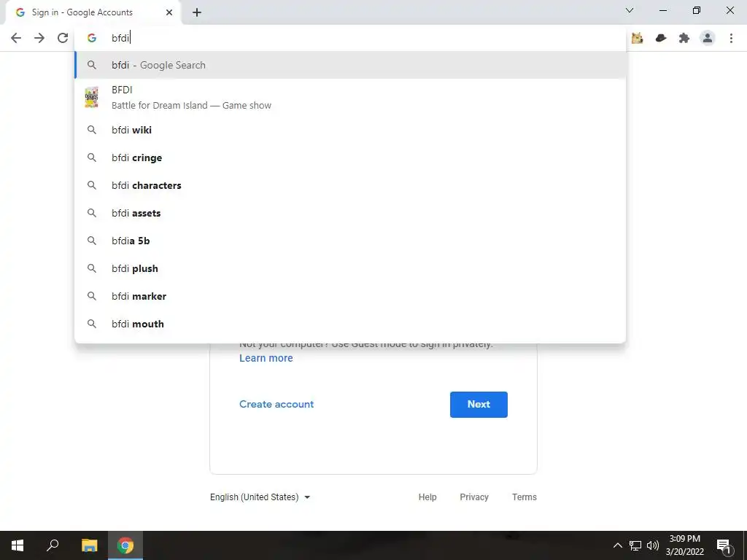Click the black hat extension icon

(x=661, y=38)
